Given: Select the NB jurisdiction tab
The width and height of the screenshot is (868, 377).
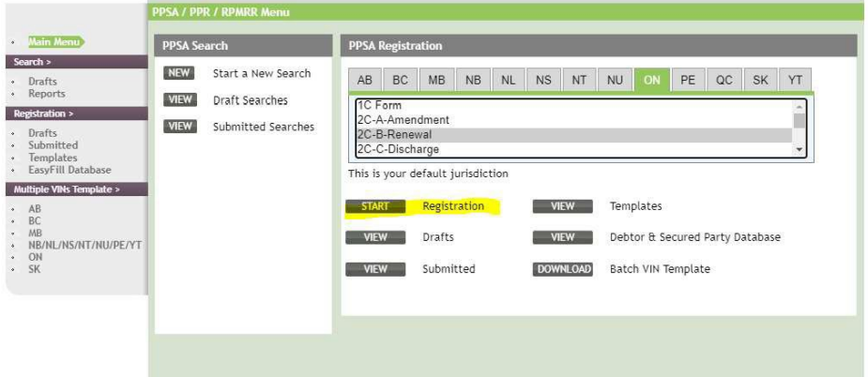Looking at the screenshot, I should click(x=473, y=81).
